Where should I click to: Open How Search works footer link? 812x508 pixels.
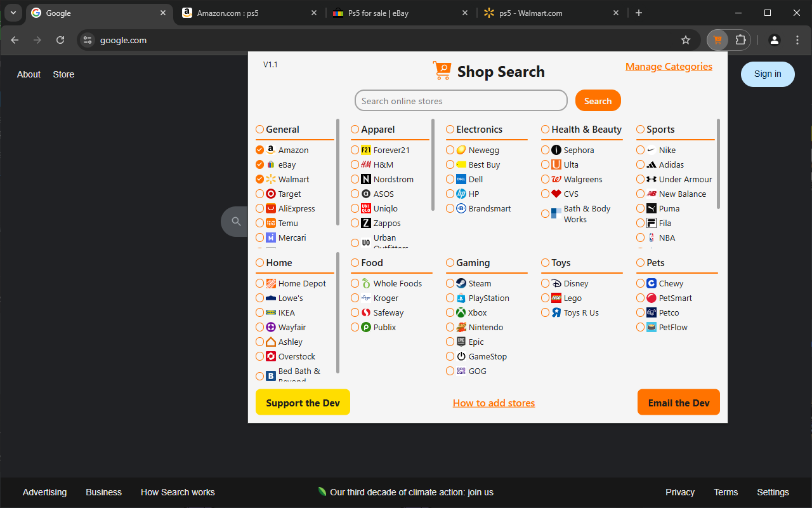[x=178, y=492]
